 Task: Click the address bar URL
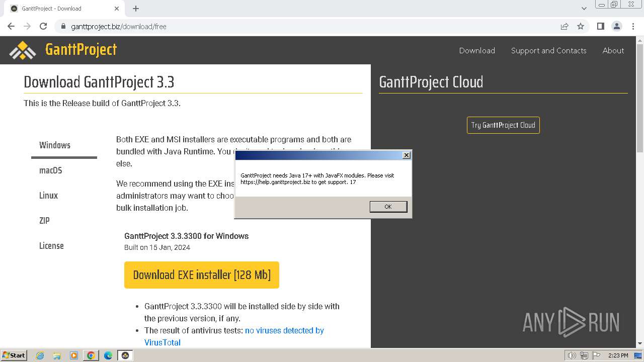[119, 26]
